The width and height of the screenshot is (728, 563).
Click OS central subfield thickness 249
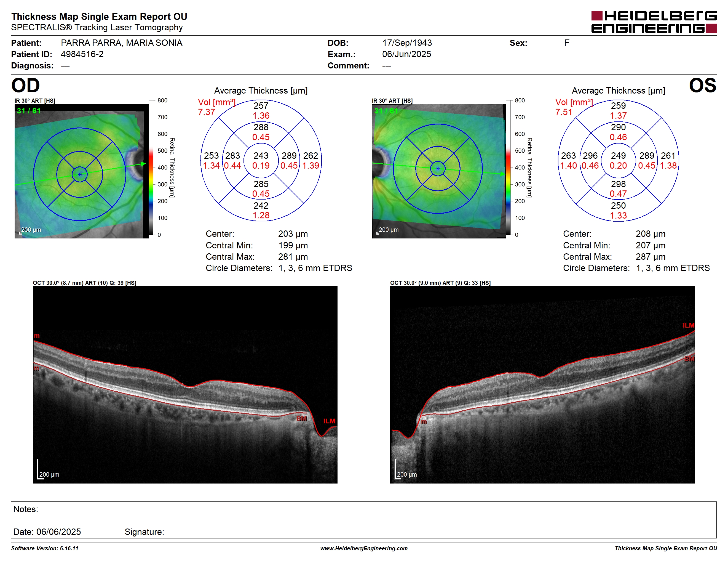(618, 156)
